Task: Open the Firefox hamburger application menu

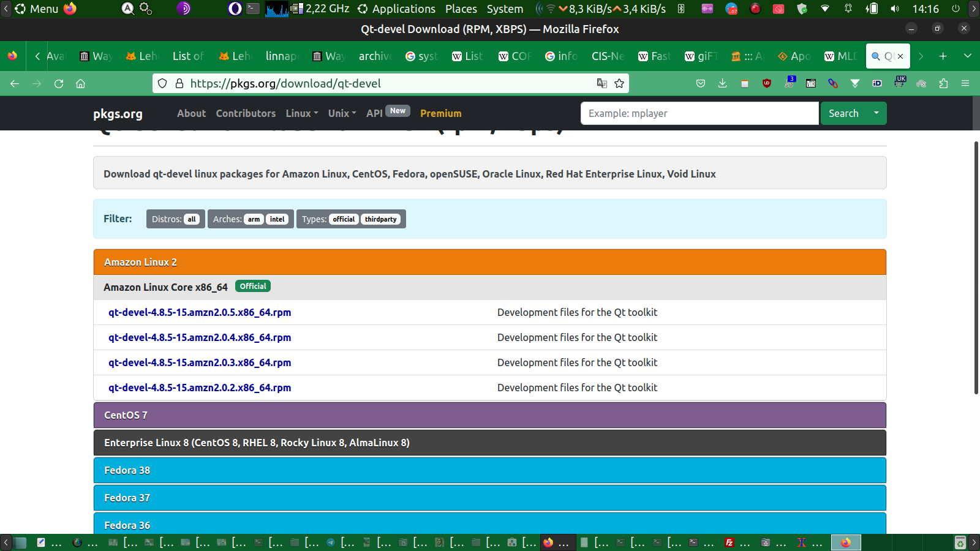Action: click(x=965, y=83)
